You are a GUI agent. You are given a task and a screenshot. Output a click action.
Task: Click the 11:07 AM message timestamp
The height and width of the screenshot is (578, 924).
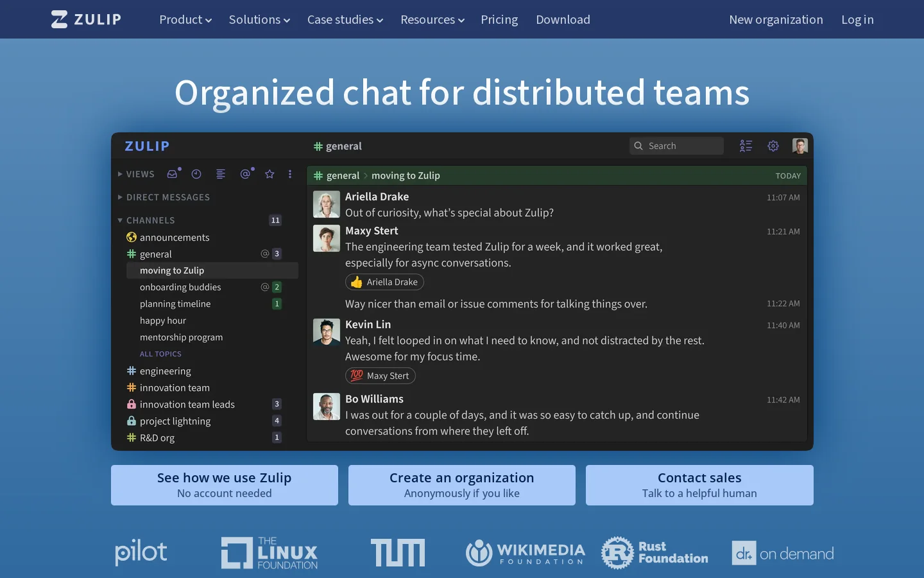coord(783,198)
